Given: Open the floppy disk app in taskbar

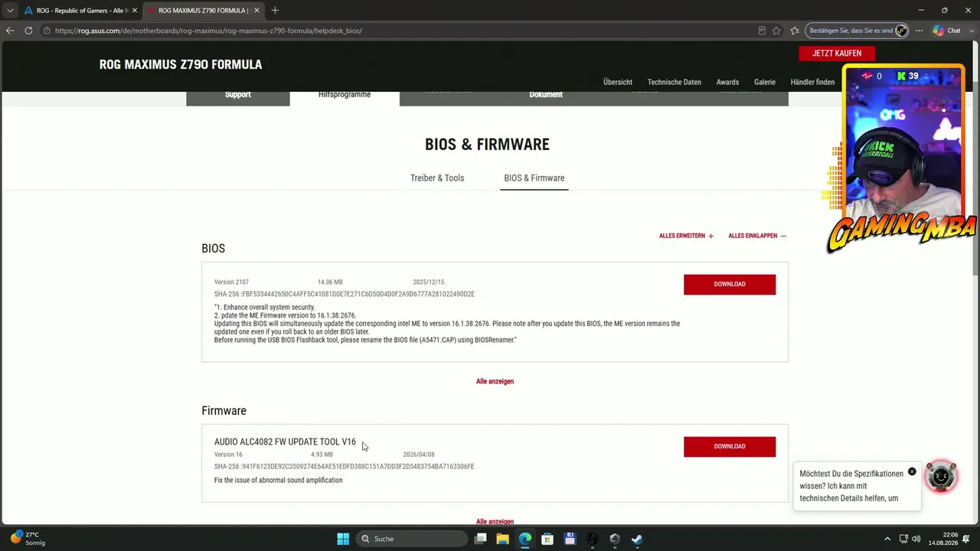Looking at the screenshot, I should pyautogui.click(x=570, y=539).
